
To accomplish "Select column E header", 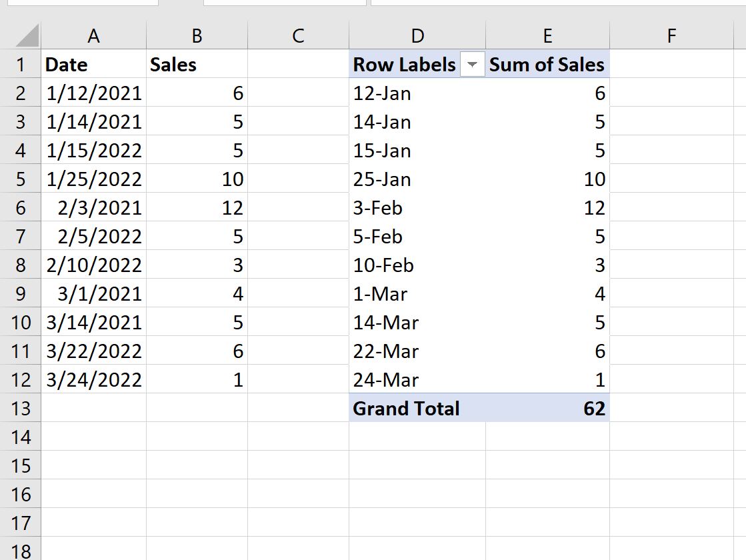I will coord(547,36).
